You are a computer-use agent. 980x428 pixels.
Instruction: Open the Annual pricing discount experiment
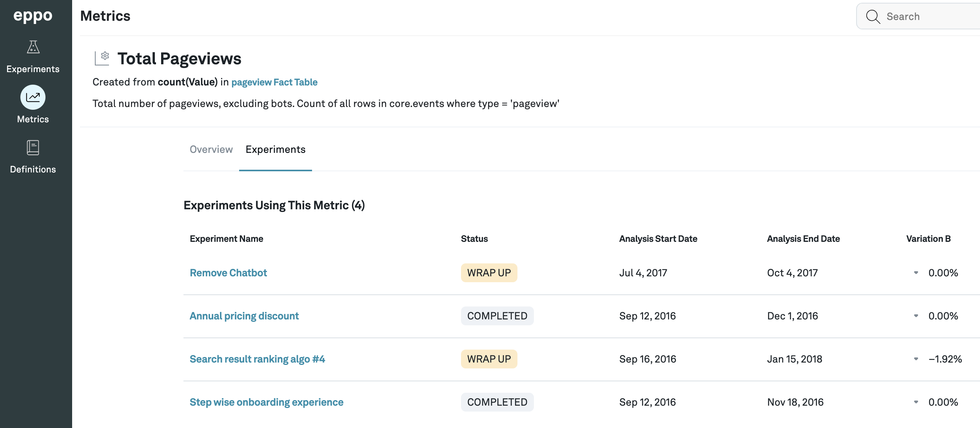[x=244, y=316]
